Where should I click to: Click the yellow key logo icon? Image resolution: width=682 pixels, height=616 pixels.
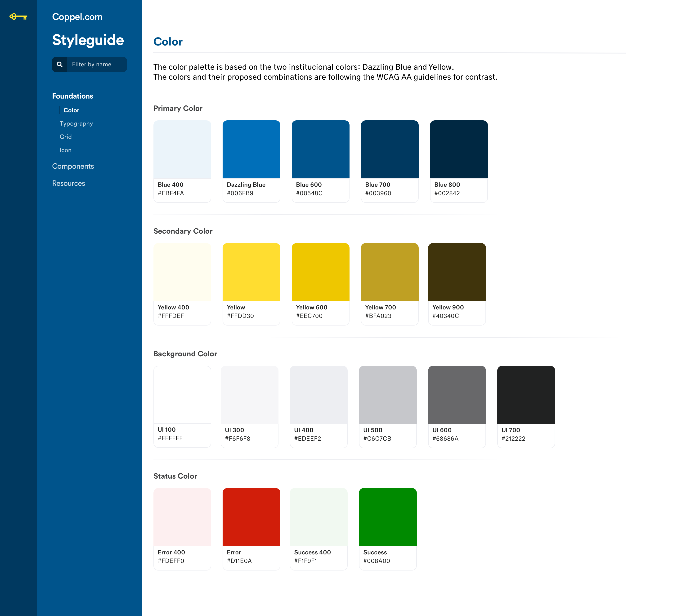click(18, 17)
